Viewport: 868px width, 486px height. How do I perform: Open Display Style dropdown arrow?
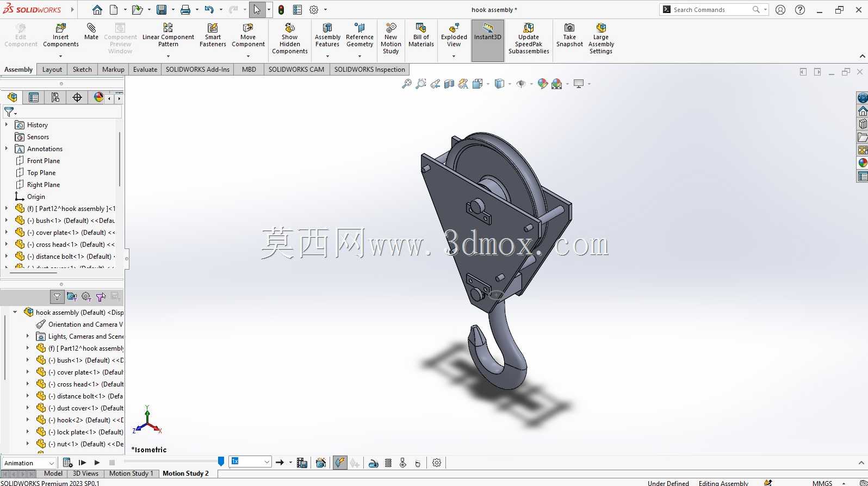coord(510,84)
